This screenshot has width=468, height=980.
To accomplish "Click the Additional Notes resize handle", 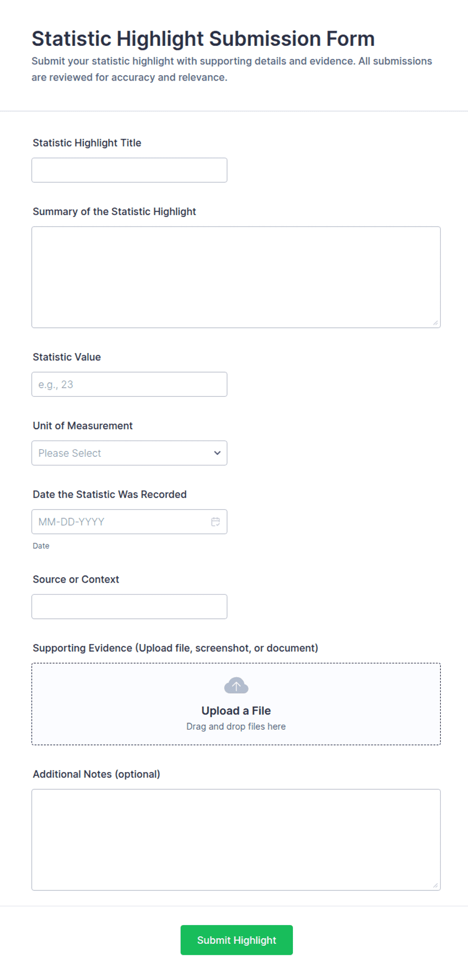I will [436, 885].
